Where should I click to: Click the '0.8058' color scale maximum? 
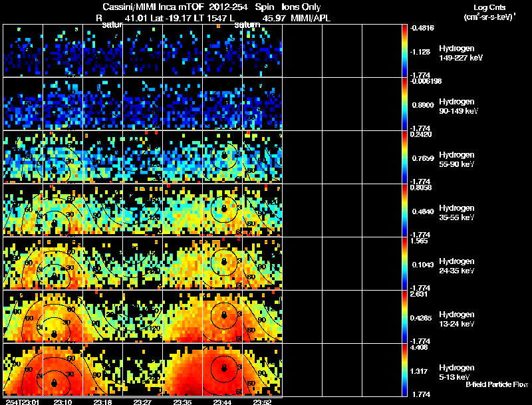point(421,188)
